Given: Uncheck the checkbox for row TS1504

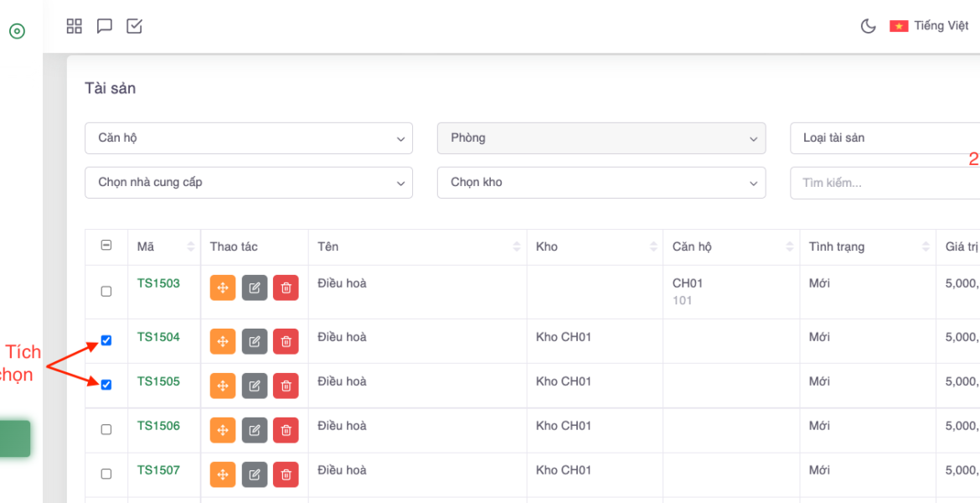Looking at the screenshot, I should [x=106, y=340].
